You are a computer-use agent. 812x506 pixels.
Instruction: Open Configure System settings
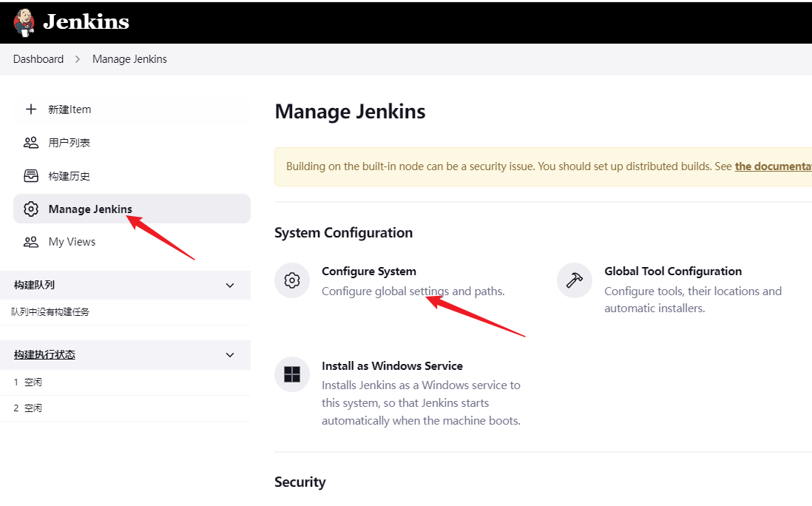point(369,271)
